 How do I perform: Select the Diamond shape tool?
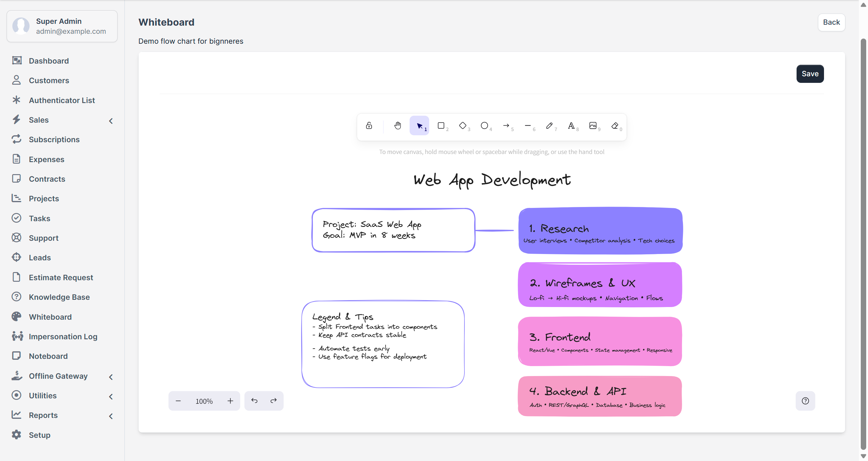click(x=463, y=126)
